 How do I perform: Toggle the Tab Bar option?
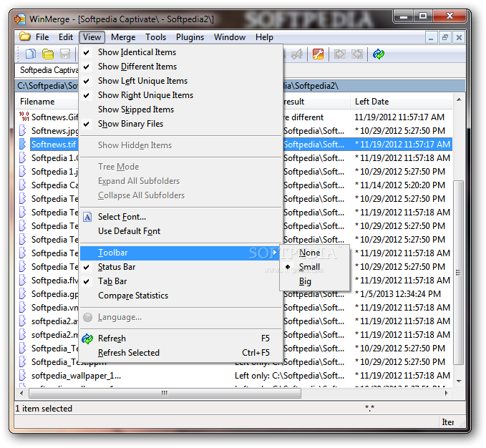pos(181,281)
